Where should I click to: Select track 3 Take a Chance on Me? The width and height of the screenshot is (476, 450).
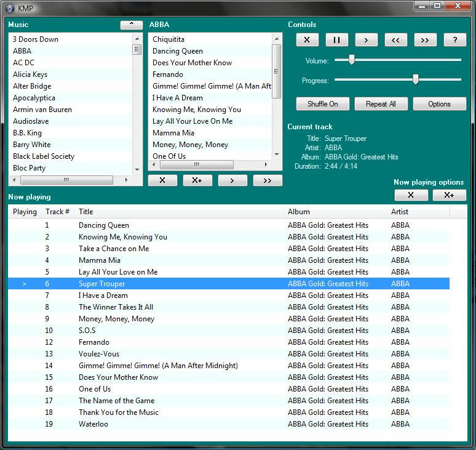(229, 249)
